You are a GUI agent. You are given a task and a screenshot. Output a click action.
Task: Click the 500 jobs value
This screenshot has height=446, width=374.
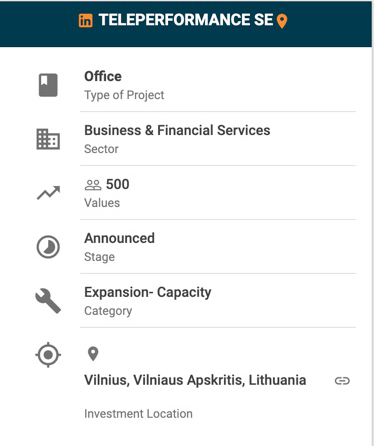click(118, 184)
